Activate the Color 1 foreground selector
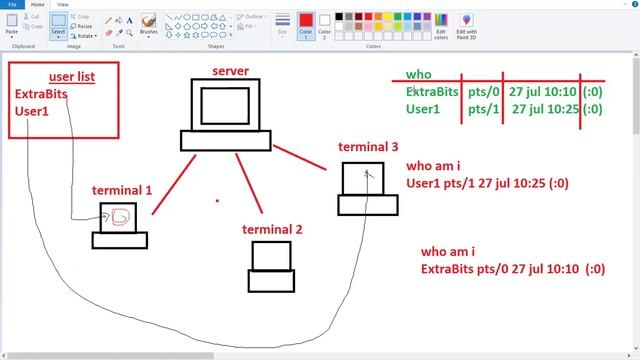This screenshot has width=640, height=360. [306, 26]
